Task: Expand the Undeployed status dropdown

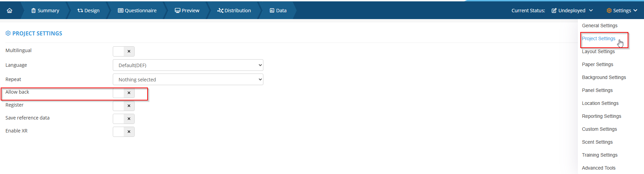Action: (x=572, y=11)
